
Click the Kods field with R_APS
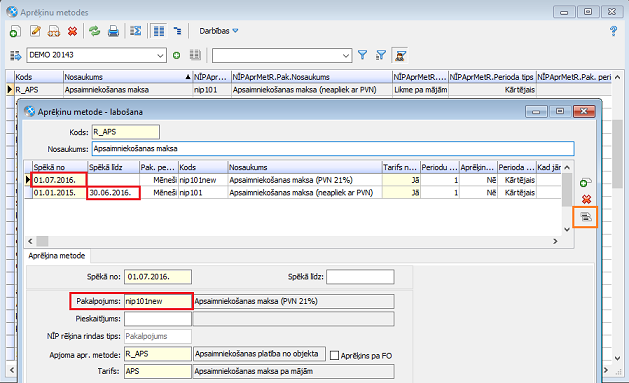click(x=126, y=132)
